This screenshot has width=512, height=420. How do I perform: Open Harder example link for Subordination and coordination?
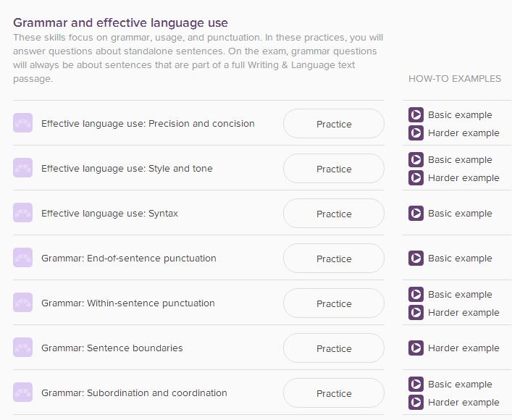[x=454, y=403]
